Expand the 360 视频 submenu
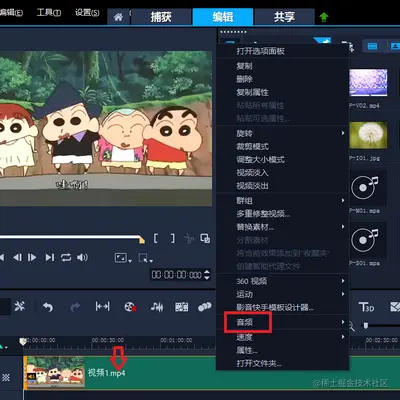Image resolution: width=400 pixels, height=400 pixels. click(x=282, y=281)
